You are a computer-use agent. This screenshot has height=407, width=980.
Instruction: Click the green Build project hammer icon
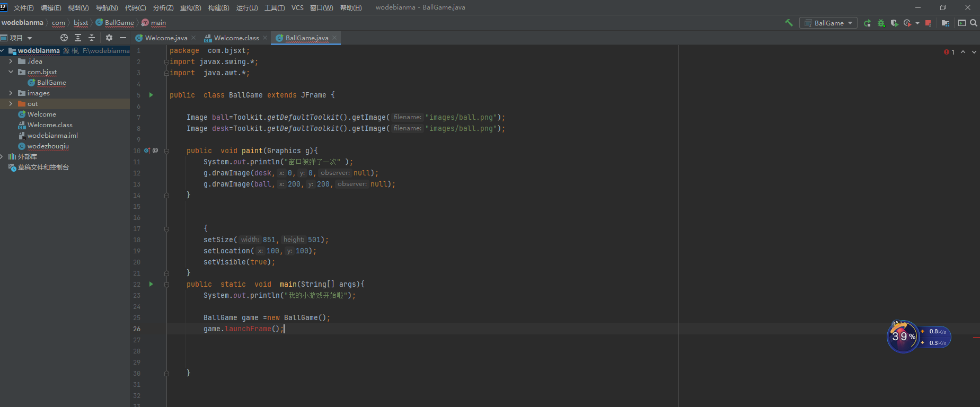[789, 23]
